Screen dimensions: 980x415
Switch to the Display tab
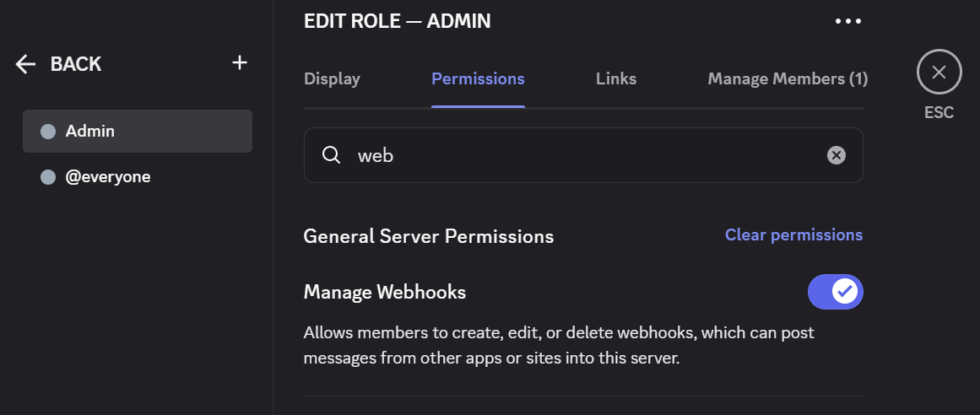(x=332, y=78)
